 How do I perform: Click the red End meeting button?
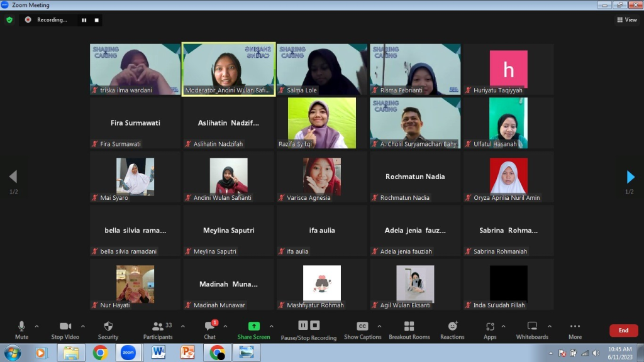coord(623,331)
